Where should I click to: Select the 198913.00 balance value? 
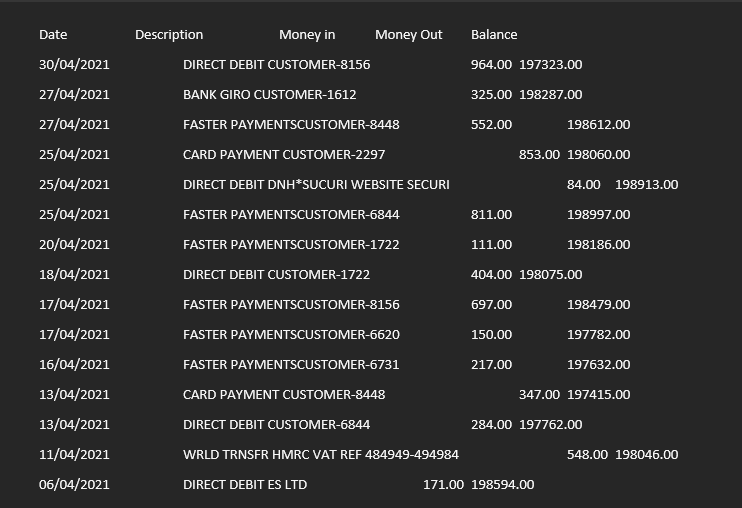click(646, 185)
